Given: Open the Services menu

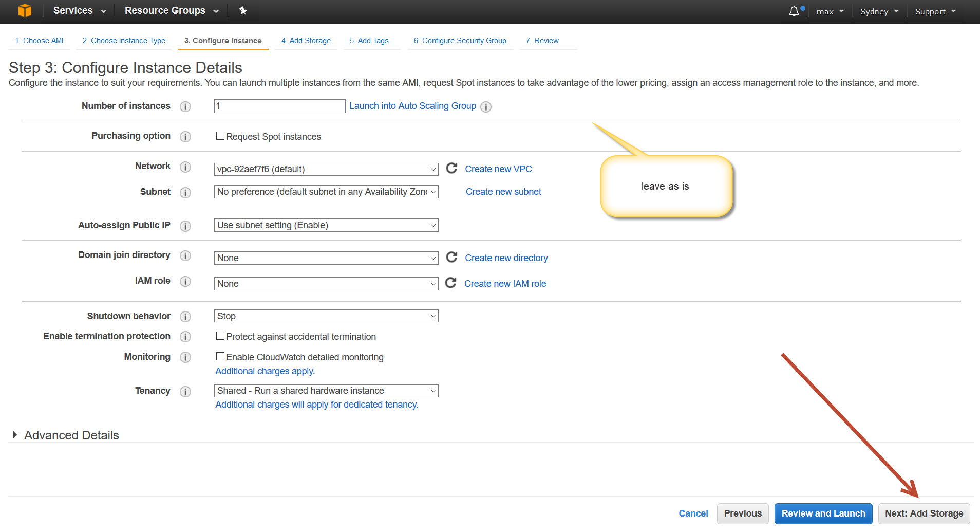Looking at the screenshot, I should pos(79,11).
